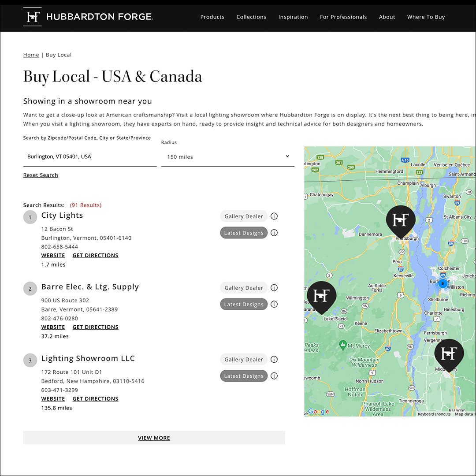Click the VIEW MORE button
Viewport: 476px width, 476px height.
154,438
